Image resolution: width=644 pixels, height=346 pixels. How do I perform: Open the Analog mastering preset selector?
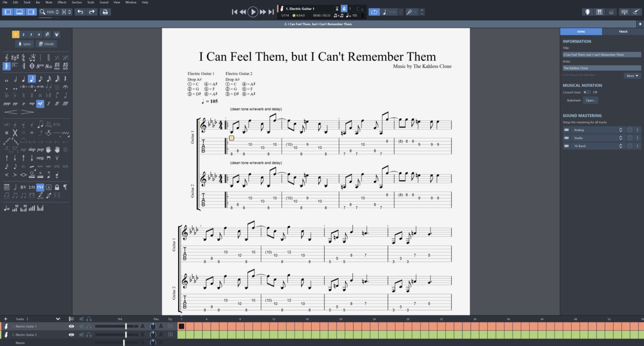[596, 130]
